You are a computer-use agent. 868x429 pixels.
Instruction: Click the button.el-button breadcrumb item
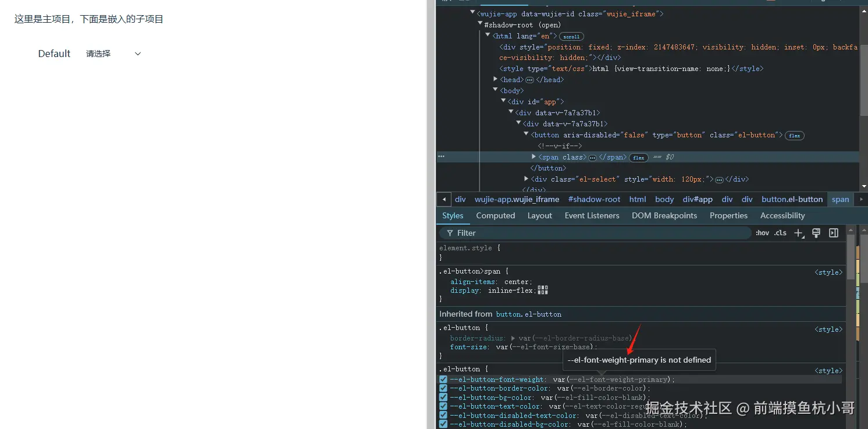click(792, 199)
